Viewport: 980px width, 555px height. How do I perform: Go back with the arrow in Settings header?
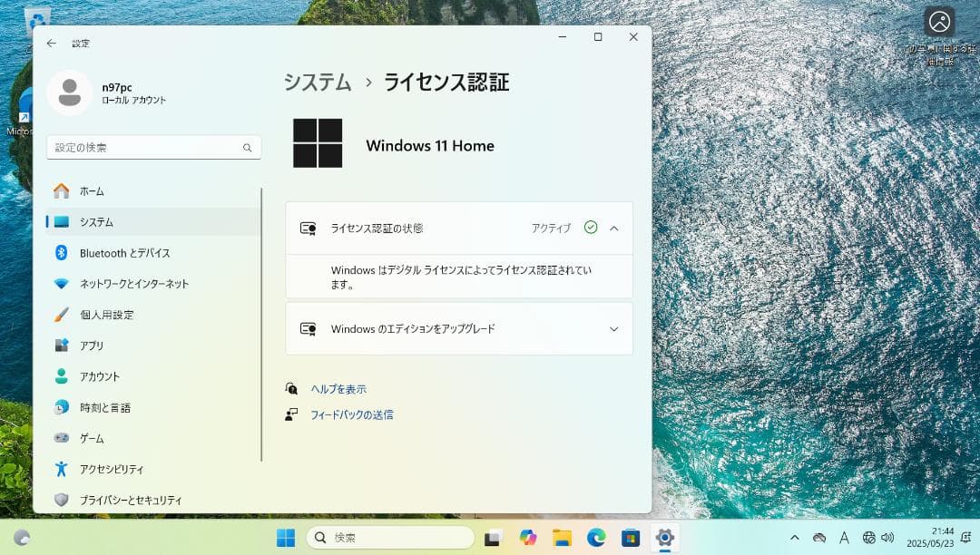(x=51, y=44)
